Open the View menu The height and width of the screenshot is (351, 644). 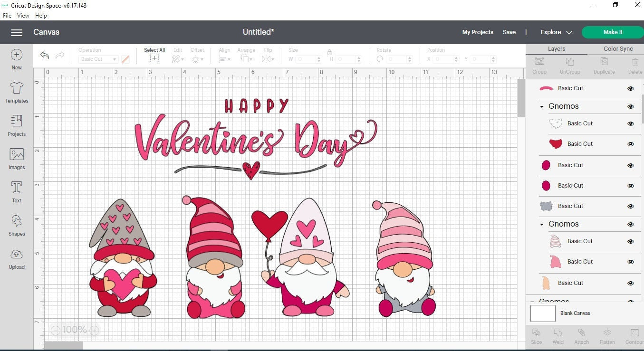pyautogui.click(x=23, y=16)
